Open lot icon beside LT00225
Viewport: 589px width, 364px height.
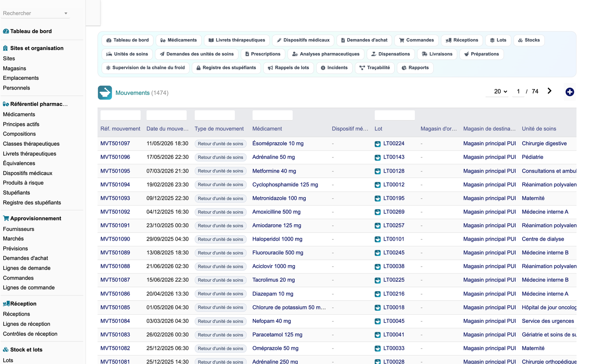click(x=378, y=281)
